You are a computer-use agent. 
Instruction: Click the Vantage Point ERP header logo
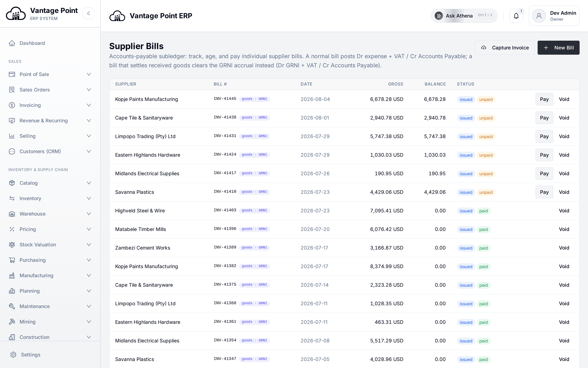(117, 16)
